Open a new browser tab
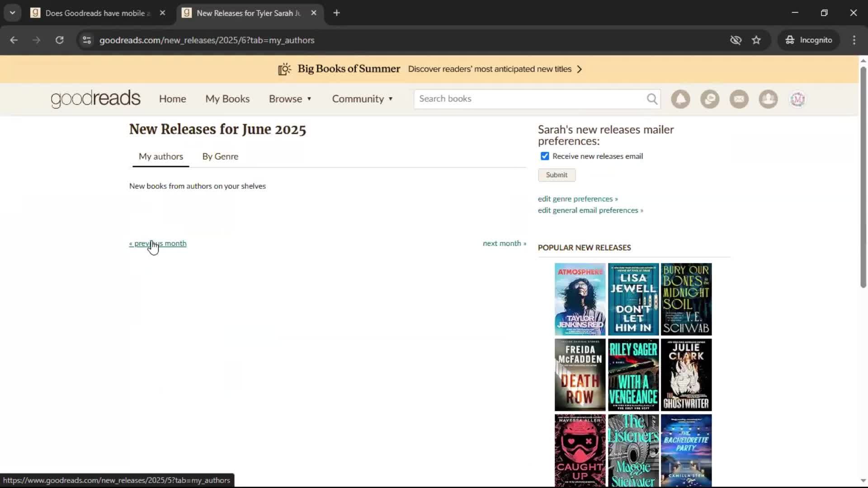868x488 pixels. click(x=336, y=13)
